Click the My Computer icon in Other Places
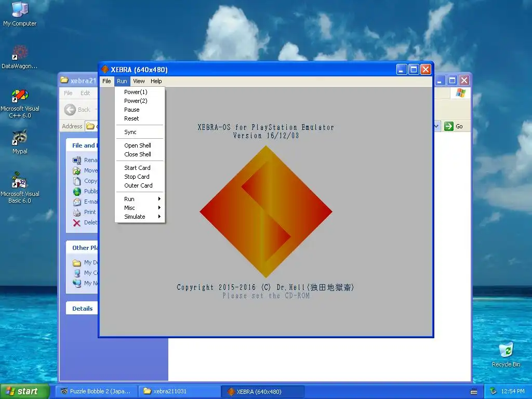Viewport: 532px width, 399px height. click(x=77, y=273)
